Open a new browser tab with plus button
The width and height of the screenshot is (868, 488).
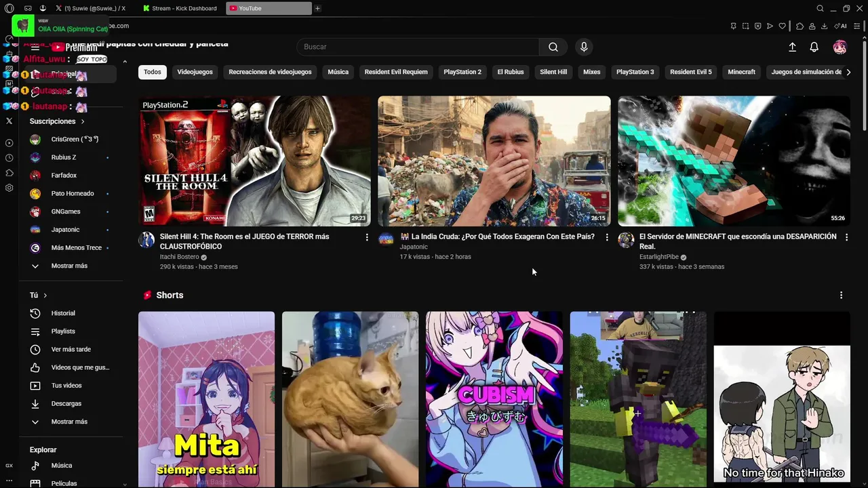coord(317,8)
